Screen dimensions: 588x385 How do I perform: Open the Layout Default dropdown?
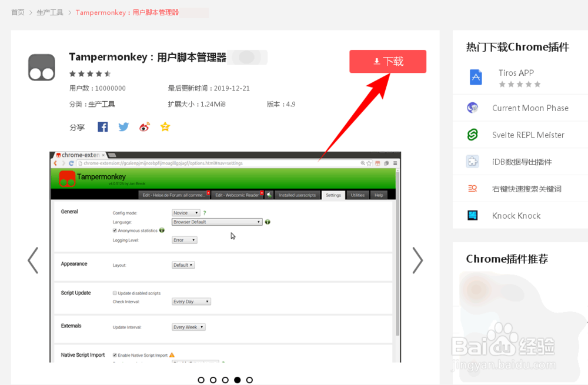point(183,265)
